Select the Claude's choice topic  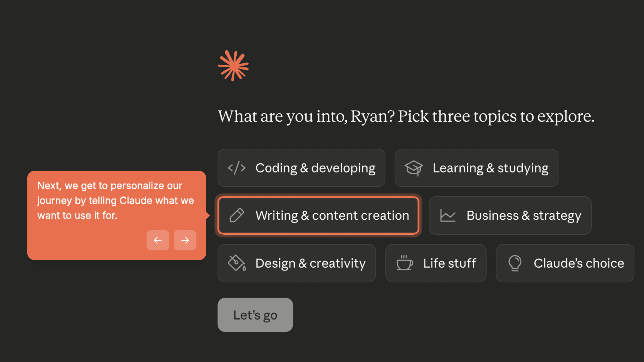tap(564, 263)
